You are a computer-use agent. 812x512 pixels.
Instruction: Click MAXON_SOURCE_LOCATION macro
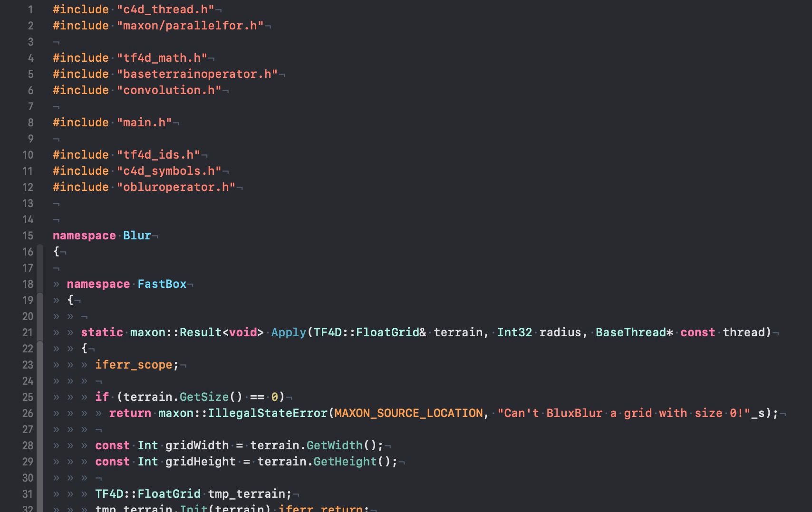pos(408,413)
